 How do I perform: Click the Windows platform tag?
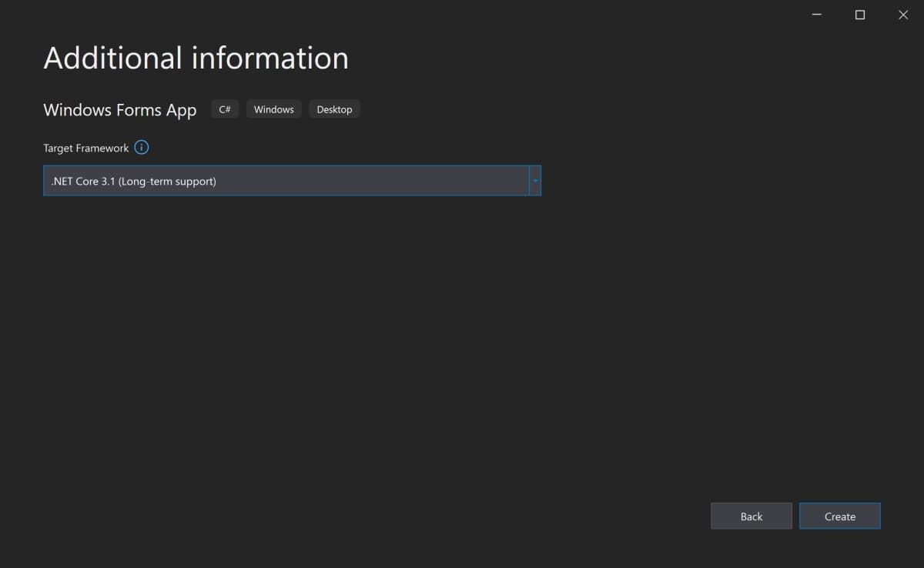273,109
